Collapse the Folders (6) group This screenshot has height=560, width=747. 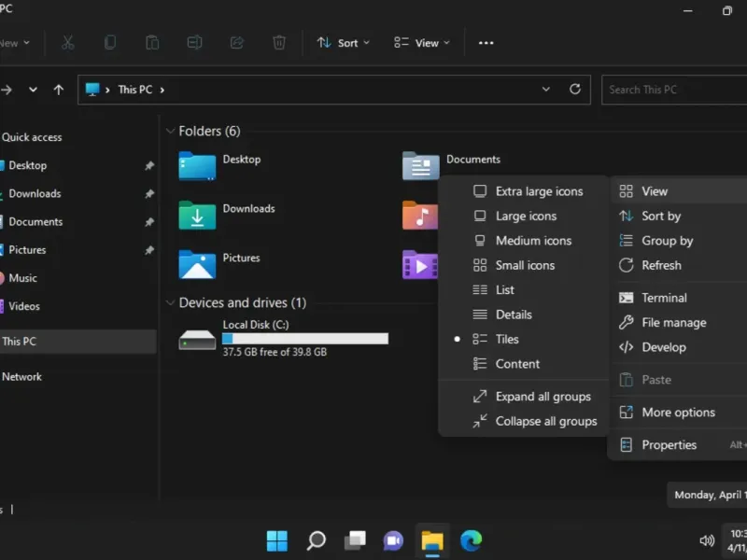pos(170,131)
